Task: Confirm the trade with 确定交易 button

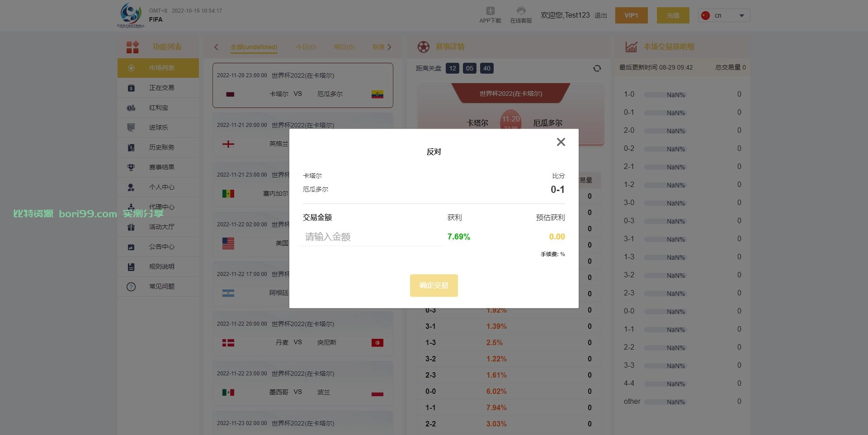Action: pyautogui.click(x=434, y=285)
